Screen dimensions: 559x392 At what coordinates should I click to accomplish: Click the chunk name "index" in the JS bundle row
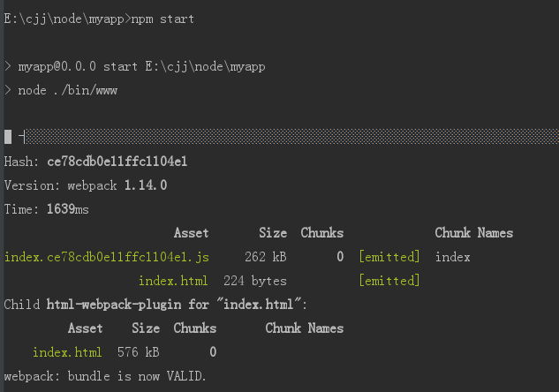(452, 257)
